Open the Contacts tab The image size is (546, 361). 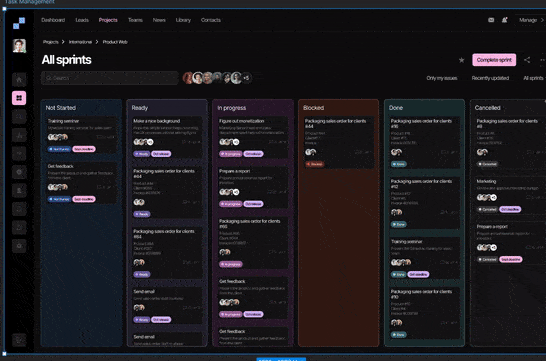tap(211, 20)
